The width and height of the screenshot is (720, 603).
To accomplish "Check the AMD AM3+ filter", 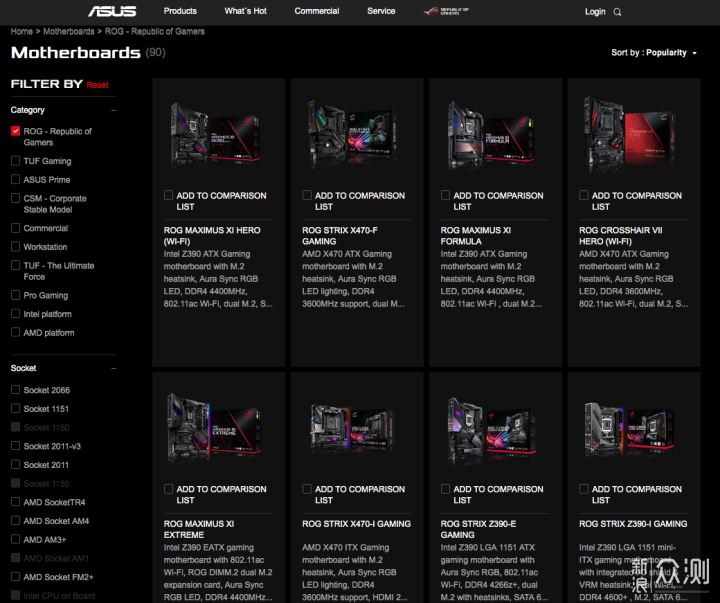I will (16, 539).
